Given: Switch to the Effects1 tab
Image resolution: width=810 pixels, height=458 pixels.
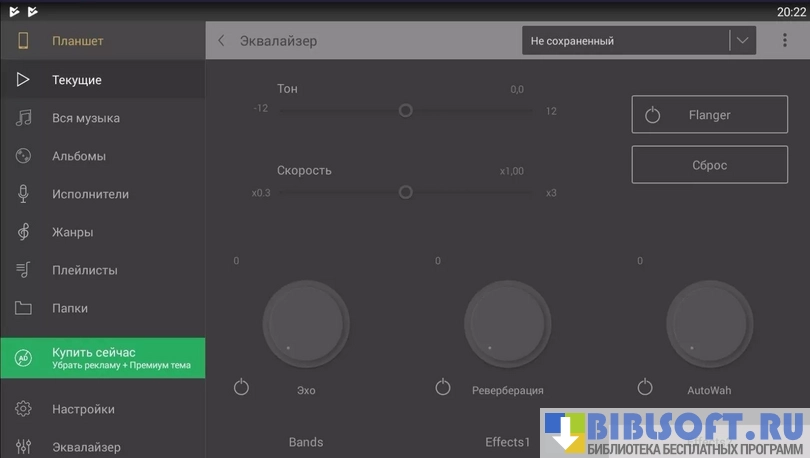Looking at the screenshot, I should [x=507, y=442].
